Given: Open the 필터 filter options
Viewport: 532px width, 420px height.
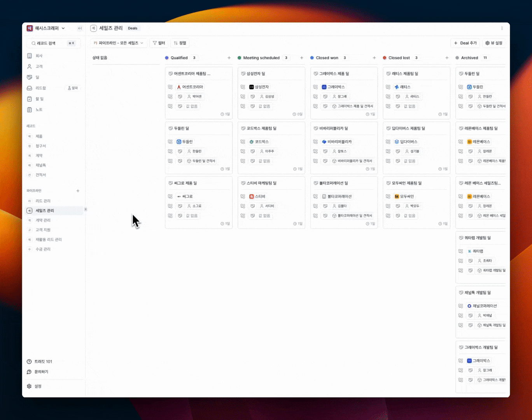Looking at the screenshot, I should click(159, 43).
